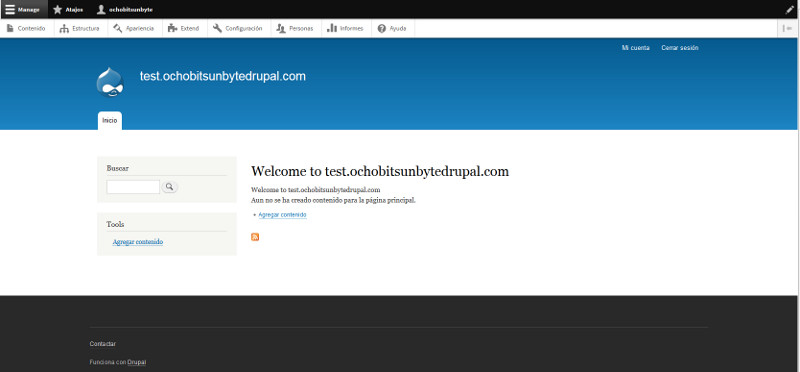Click the pencil edit icon

[790, 10]
